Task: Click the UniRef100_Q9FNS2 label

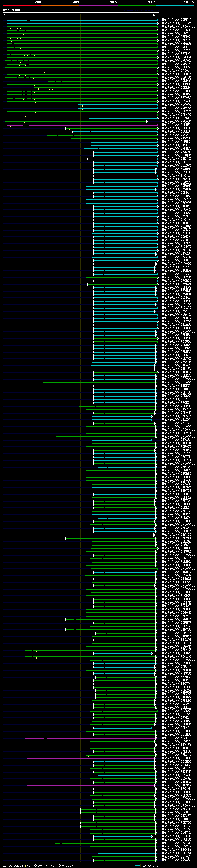Action: 177,149
